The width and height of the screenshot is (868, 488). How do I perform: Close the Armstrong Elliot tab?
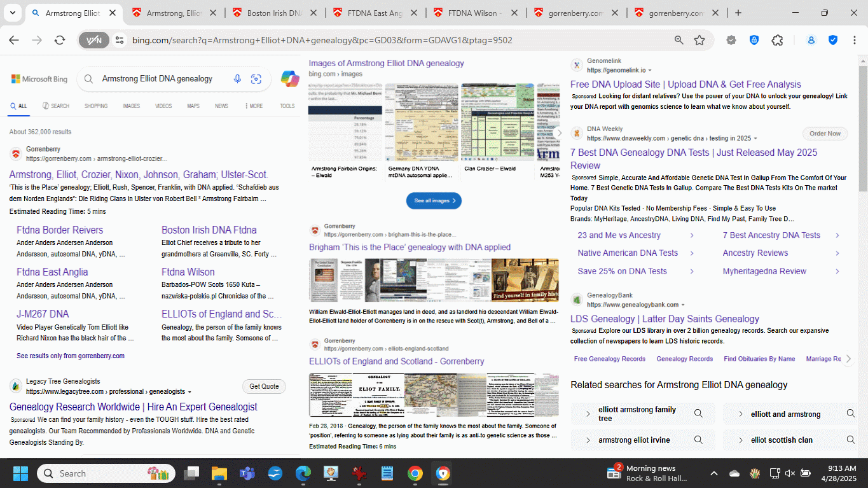click(x=112, y=13)
